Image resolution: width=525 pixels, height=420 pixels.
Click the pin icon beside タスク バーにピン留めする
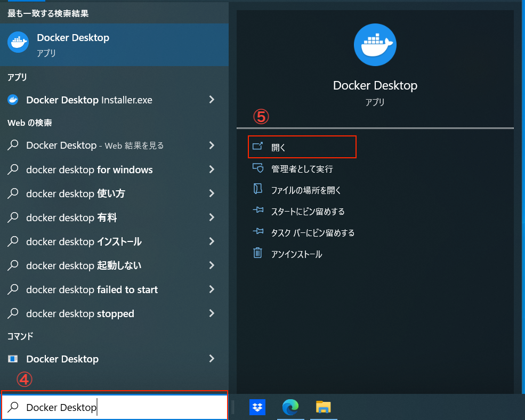(258, 231)
